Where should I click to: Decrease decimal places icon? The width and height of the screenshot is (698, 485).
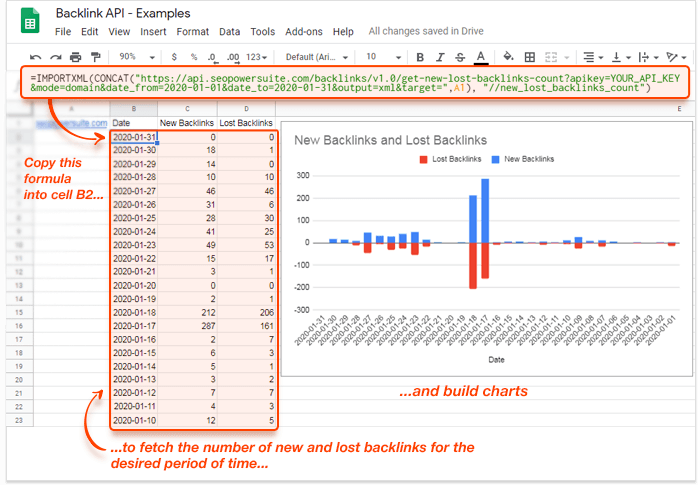pos(212,57)
